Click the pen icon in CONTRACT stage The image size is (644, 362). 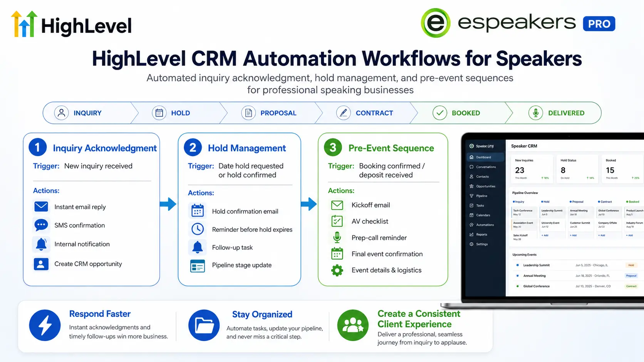[344, 113]
